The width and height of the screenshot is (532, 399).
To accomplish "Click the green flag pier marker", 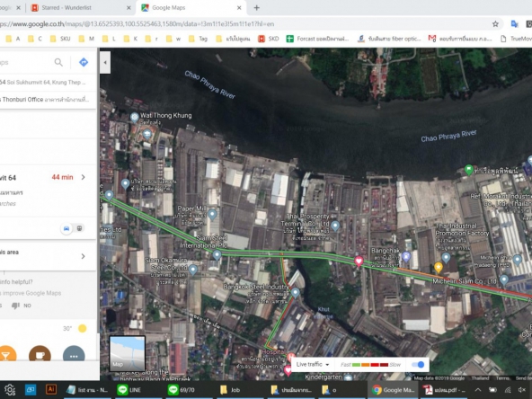I will pos(468,169).
